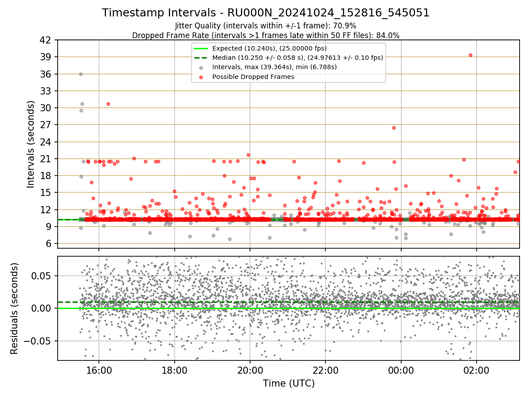Select the 'Expected (10.240s), (25.00000 fps)' legend entry

point(270,48)
